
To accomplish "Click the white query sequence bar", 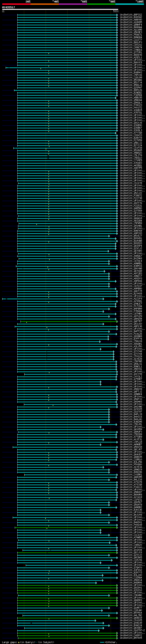I will tap(60, 10).
